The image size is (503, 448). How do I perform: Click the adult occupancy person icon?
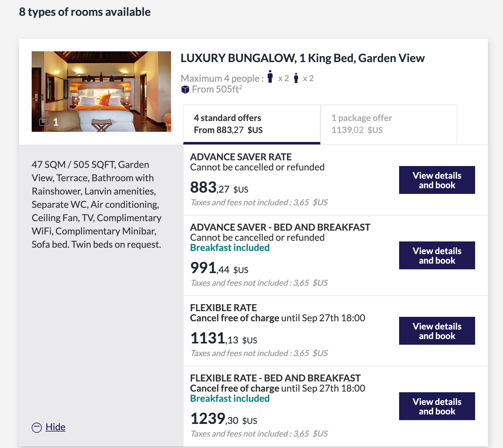point(270,77)
